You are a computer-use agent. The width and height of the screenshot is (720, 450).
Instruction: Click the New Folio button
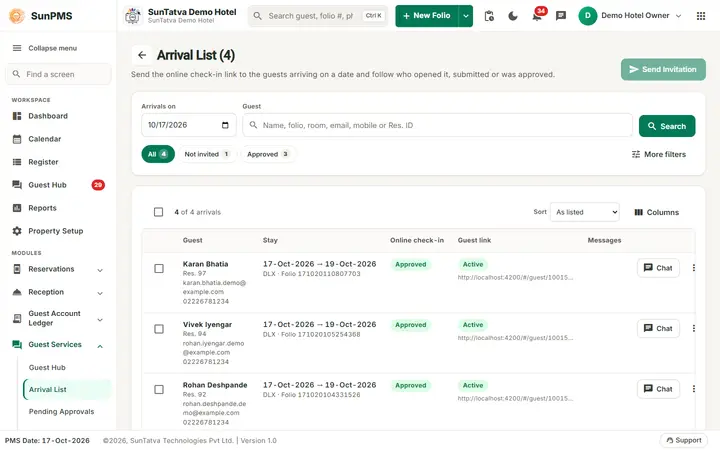click(427, 16)
